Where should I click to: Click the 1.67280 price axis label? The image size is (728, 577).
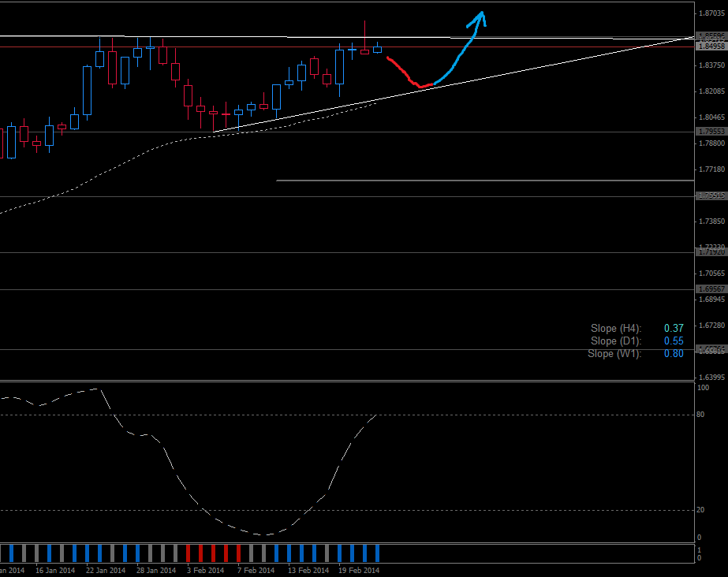tap(711, 326)
